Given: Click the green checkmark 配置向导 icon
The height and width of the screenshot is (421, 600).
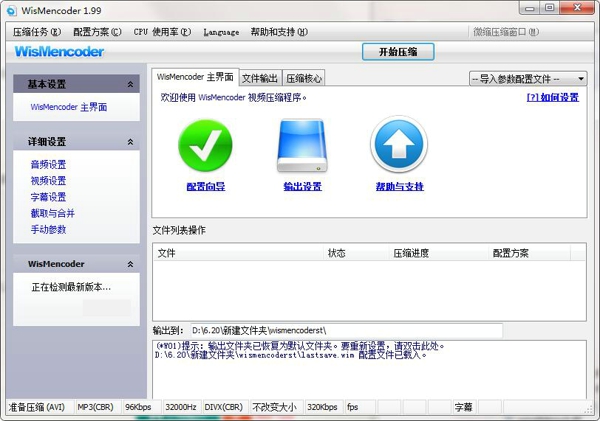Looking at the screenshot, I should tap(205, 146).
